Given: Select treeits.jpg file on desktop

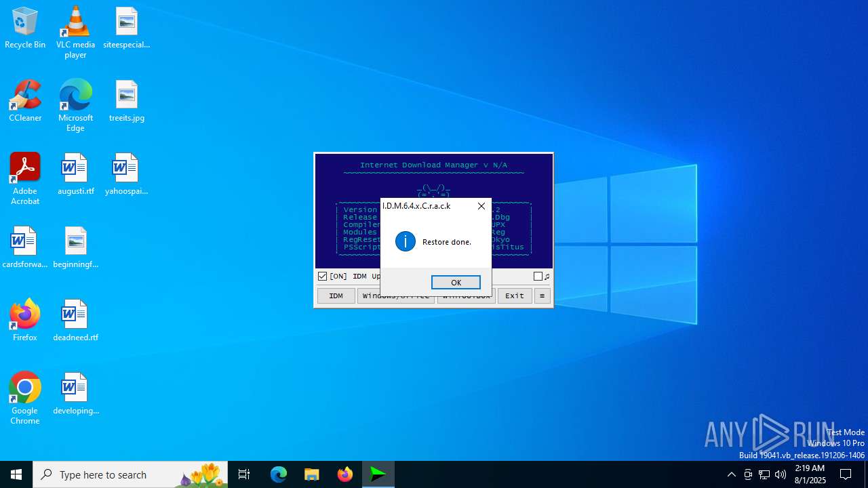Looking at the screenshot, I should click(x=127, y=101).
